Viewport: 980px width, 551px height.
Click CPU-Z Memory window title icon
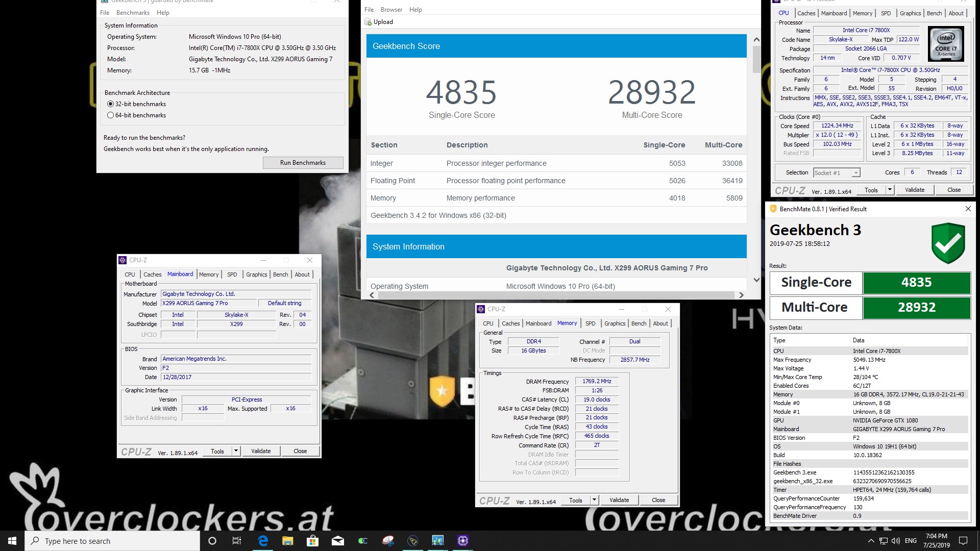coord(481,309)
